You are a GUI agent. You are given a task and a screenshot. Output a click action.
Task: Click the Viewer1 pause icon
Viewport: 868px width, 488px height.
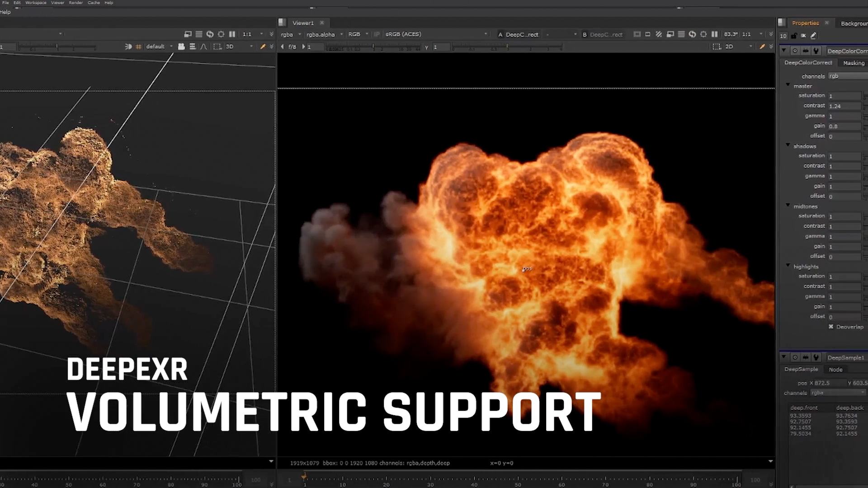coord(714,34)
